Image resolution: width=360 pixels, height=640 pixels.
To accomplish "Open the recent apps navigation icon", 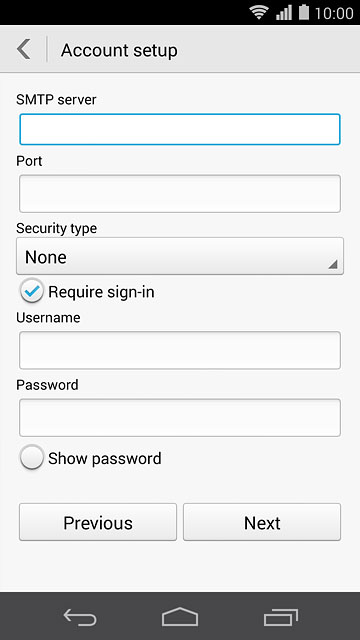I will pyautogui.click(x=280, y=617).
